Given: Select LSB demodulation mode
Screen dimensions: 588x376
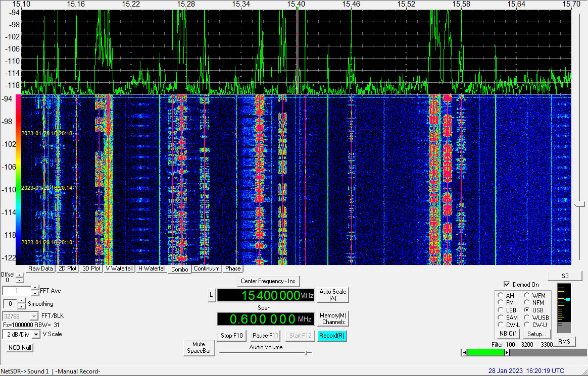Looking at the screenshot, I should [500, 310].
